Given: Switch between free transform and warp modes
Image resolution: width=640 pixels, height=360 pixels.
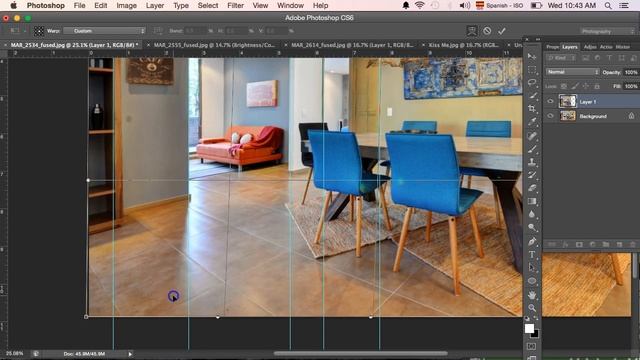Looking at the screenshot, I should (472, 31).
